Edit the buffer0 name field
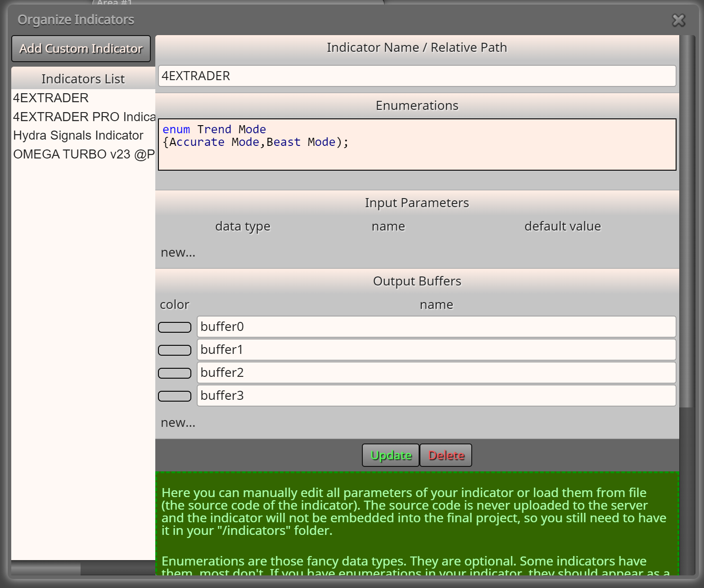 (x=436, y=326)
